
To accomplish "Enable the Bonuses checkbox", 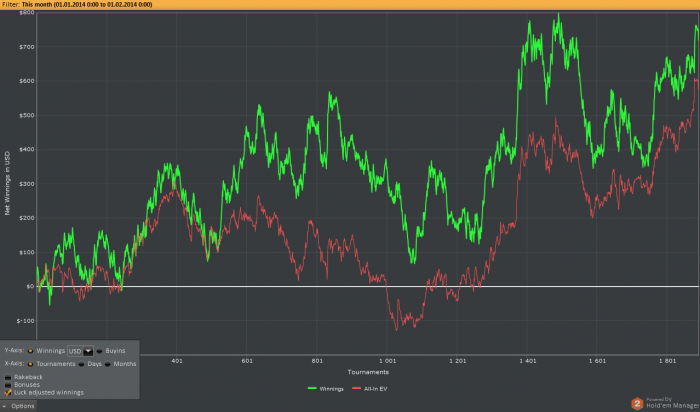I will [8, 385].
